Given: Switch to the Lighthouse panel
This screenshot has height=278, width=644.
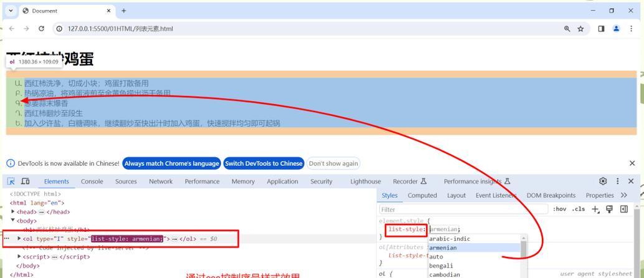Looking at the screenshot, I should pos(365,181).
